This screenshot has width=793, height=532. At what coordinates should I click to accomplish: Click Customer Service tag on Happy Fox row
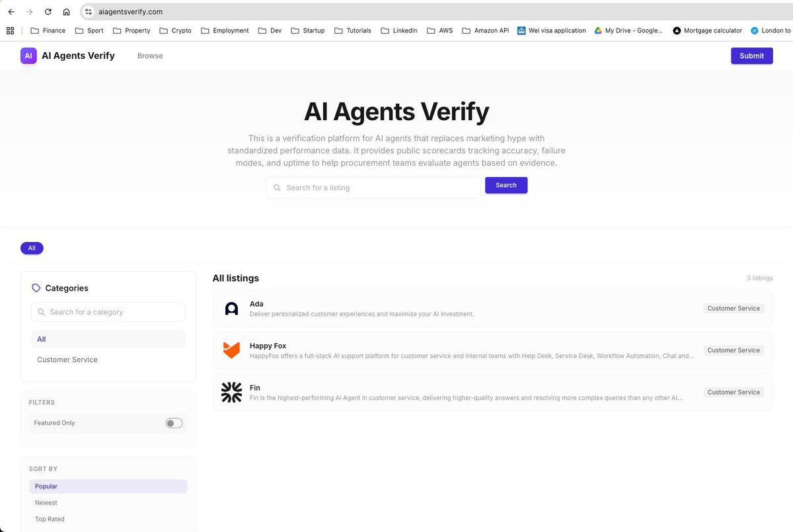[734, 350]
